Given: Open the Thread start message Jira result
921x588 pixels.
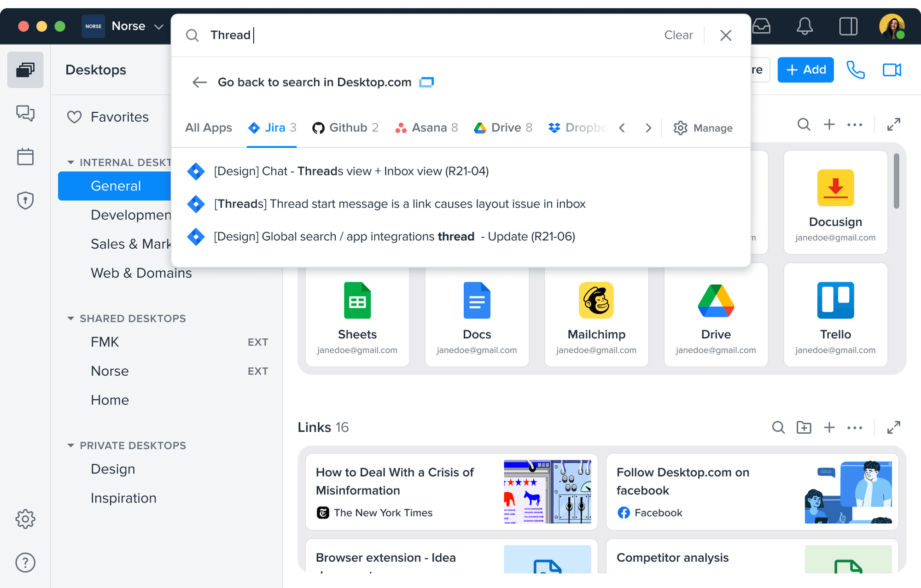Looking at the screenshot, I should [x=400, y=204].
